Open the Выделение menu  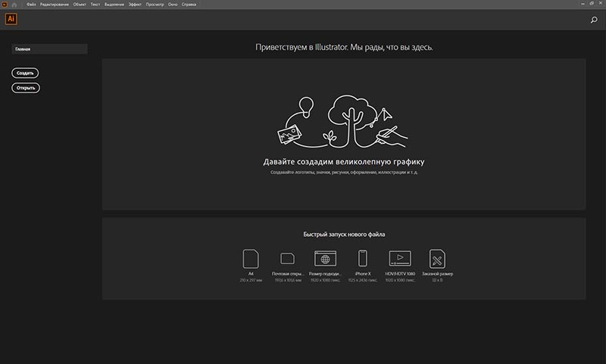(114, 5)
